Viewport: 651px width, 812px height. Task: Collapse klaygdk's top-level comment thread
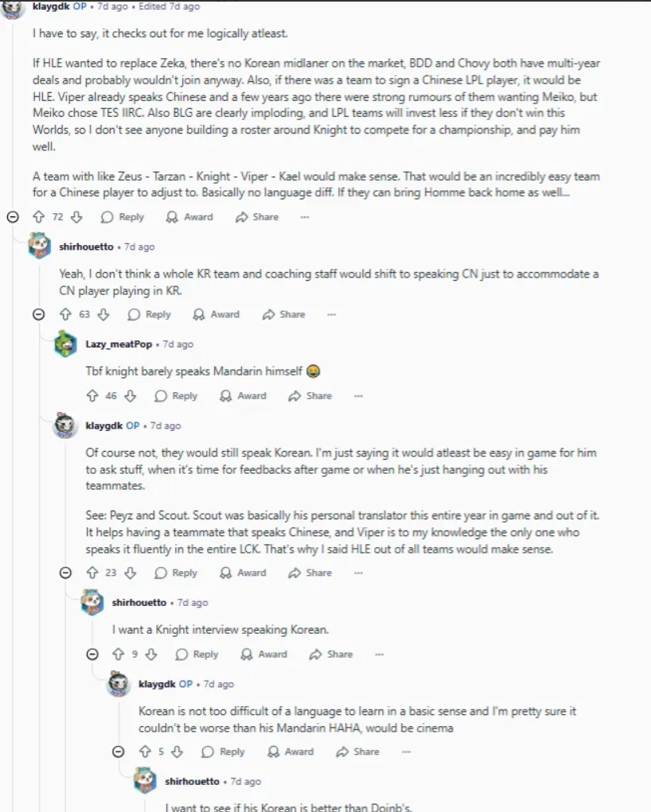(x=13, y=217)
